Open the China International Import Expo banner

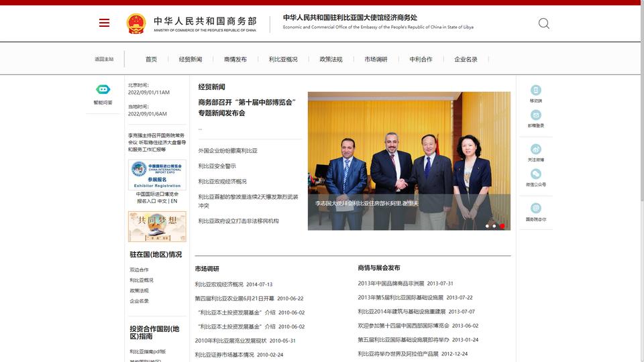pyautogui.click(x=157, y=175)
